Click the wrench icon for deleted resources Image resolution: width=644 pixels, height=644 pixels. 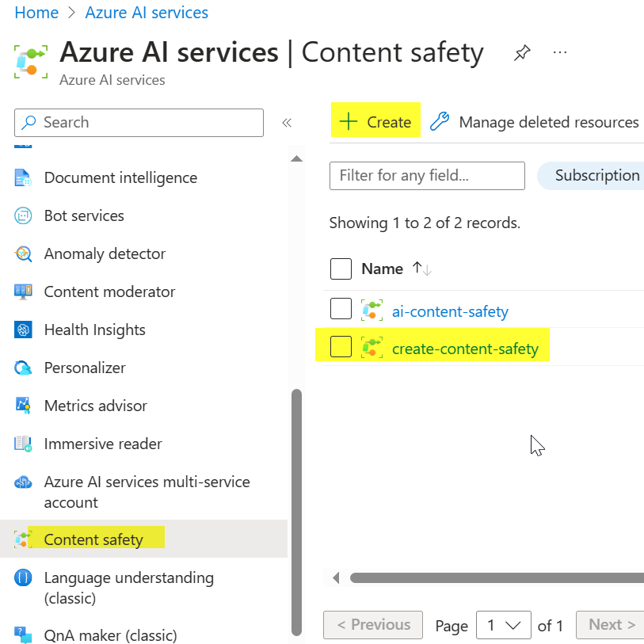tap(440, 121)
